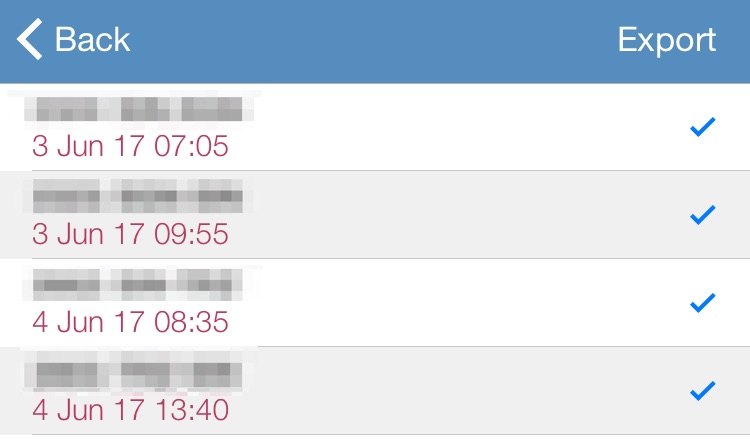Tap the "4 Jun 17 08:35" date text
This screenshot has width=750, height=448.
[130, 322]
